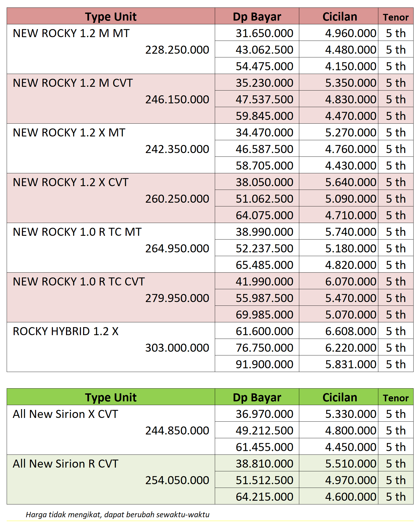This screenshot has width=420, height=525.
Task: Click the down payment value 47.537.500
Action: 264,100
